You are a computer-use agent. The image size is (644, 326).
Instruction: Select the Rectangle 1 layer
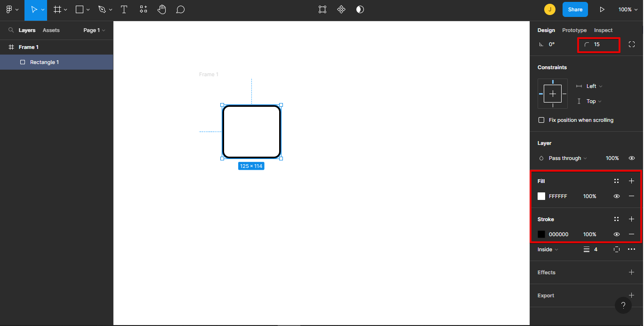coord(56,62)
